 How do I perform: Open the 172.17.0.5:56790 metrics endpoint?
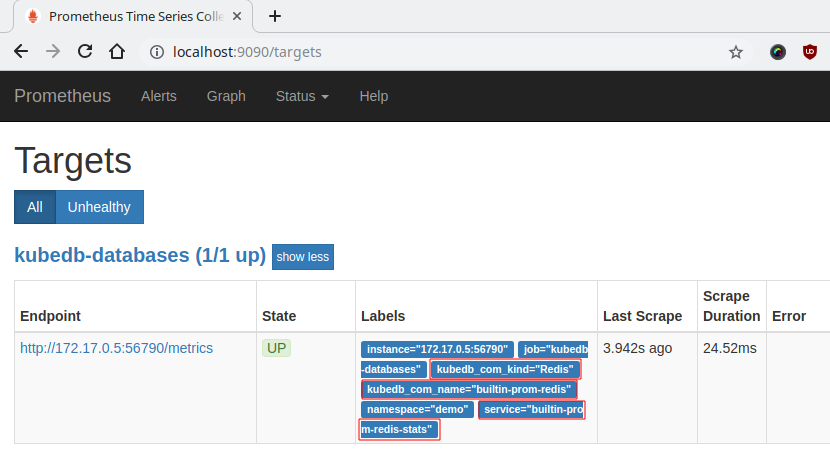click(x=116, y=348)
